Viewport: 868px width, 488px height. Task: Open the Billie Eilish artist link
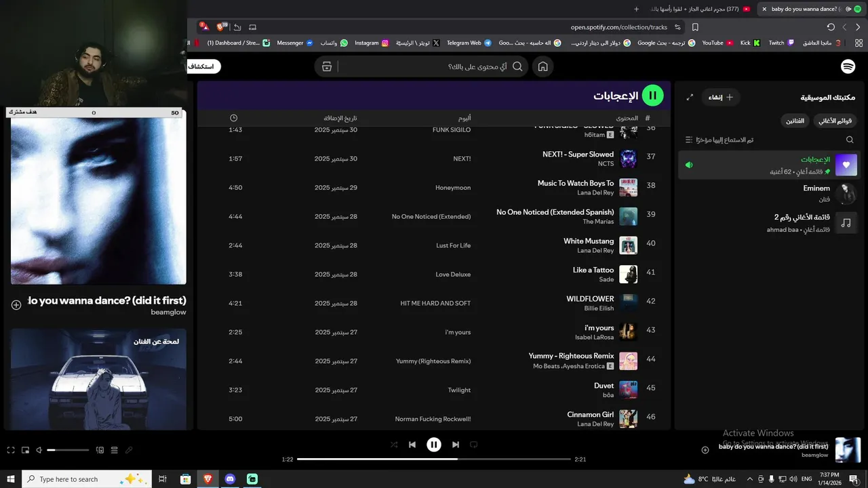click(599, 308)
